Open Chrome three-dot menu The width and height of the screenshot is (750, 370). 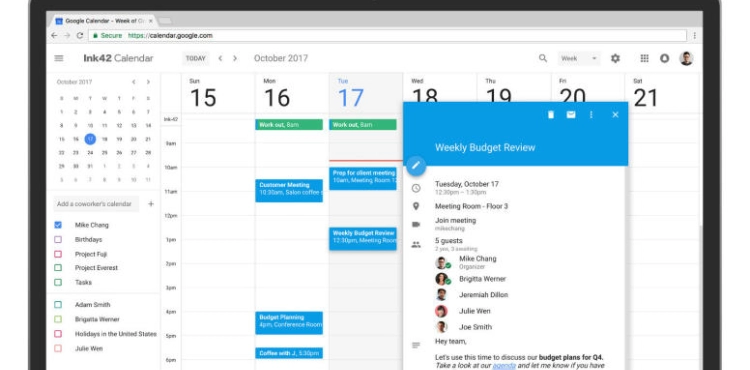[x=695, y=35]
